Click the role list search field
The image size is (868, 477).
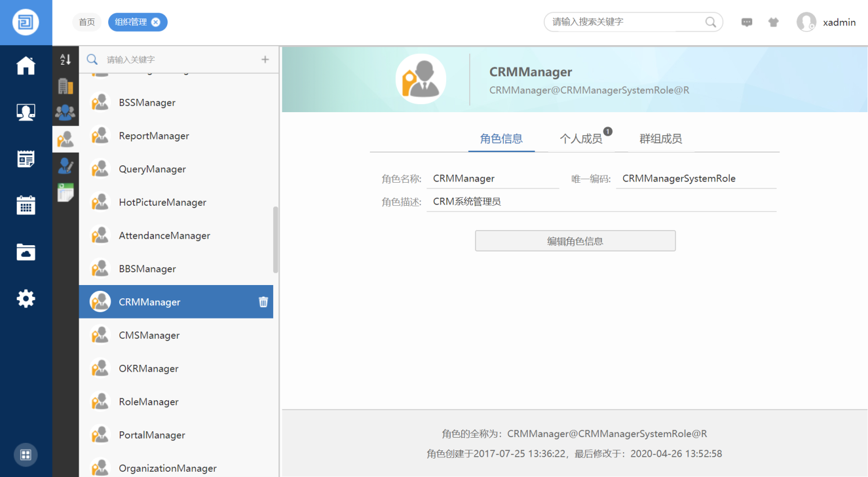[179, 60]
